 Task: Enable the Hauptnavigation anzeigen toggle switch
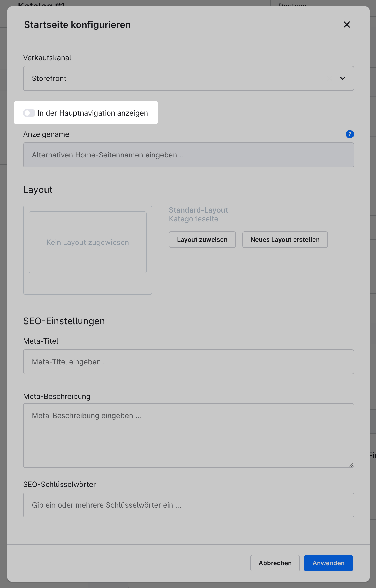click(x=29, y=113)
